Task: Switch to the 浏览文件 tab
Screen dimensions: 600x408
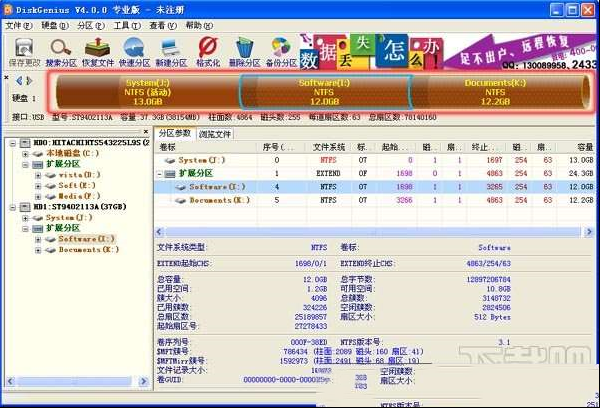Action: 215,134
